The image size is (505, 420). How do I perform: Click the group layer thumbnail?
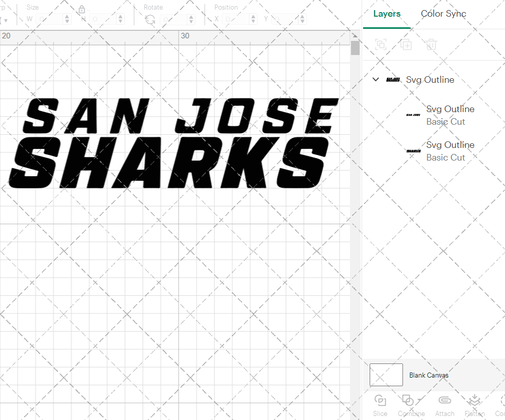click(x=393, y=79)
